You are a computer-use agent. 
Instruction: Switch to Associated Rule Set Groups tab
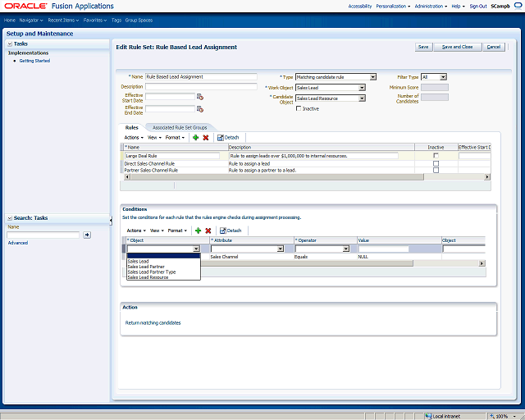click(180, 128)
